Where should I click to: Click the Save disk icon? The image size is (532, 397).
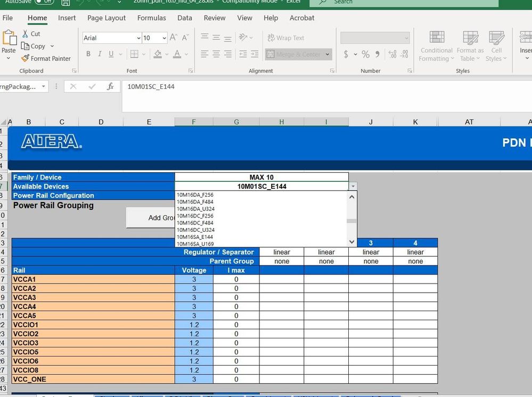(66, 3)
